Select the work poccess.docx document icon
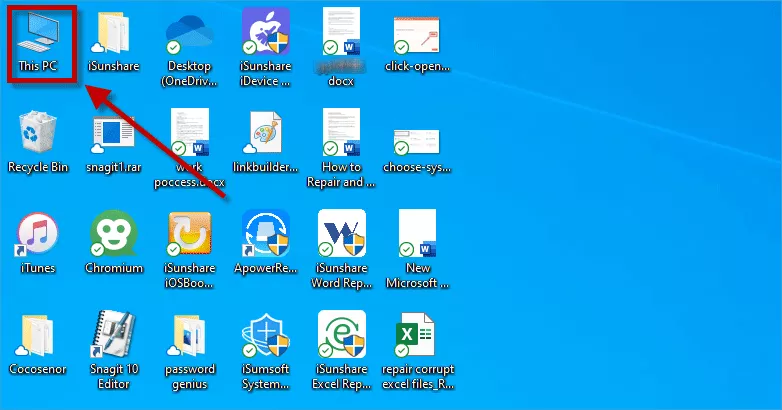Image resolution: width=782 pixels, height=410 pixels. click(190, 132)
